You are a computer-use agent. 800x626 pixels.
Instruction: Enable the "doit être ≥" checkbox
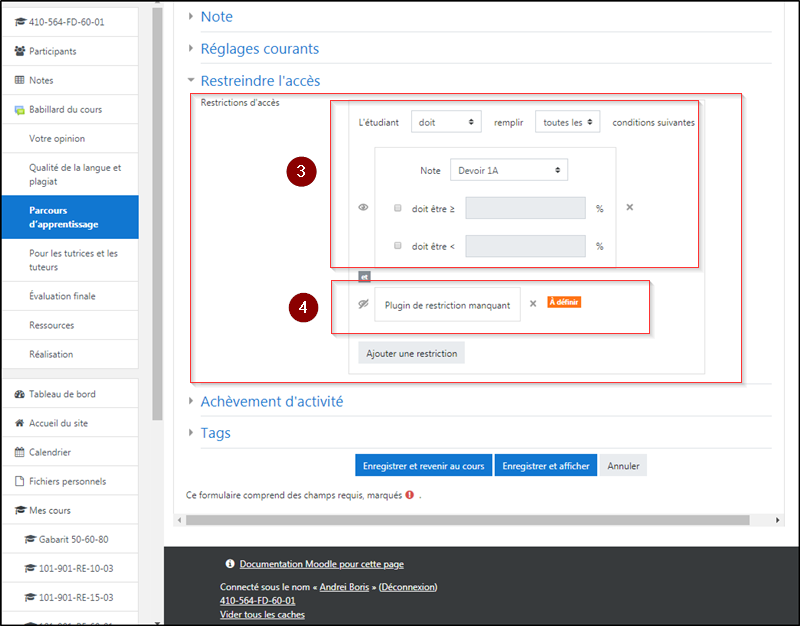click(397, 208)
